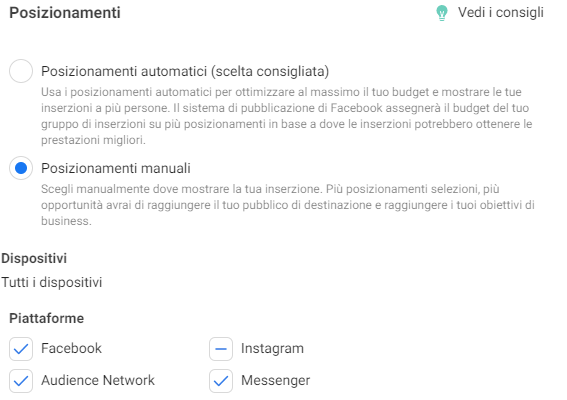Click the Posizionamenti section title
The image size is (567, 400).
coord(65,13)
